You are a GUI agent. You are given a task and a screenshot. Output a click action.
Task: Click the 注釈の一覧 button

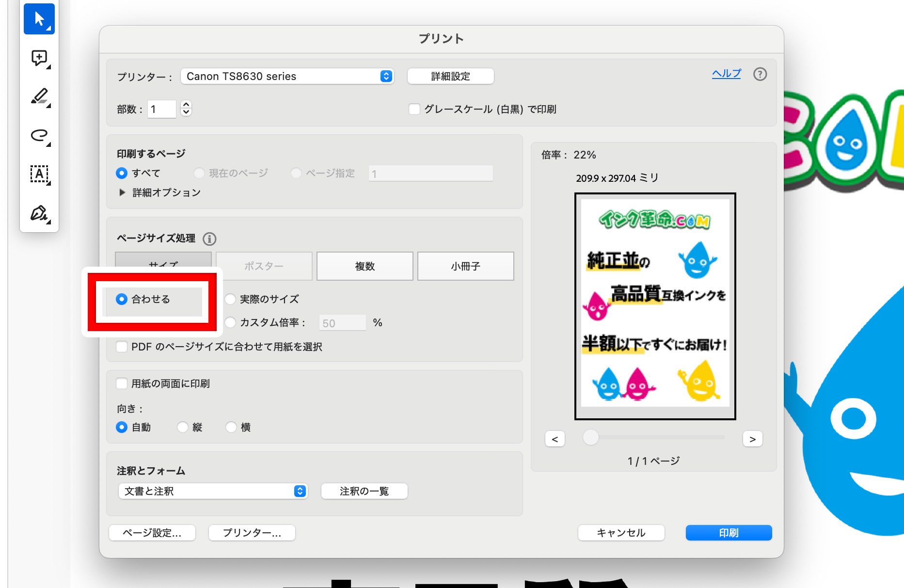point(364,491)
